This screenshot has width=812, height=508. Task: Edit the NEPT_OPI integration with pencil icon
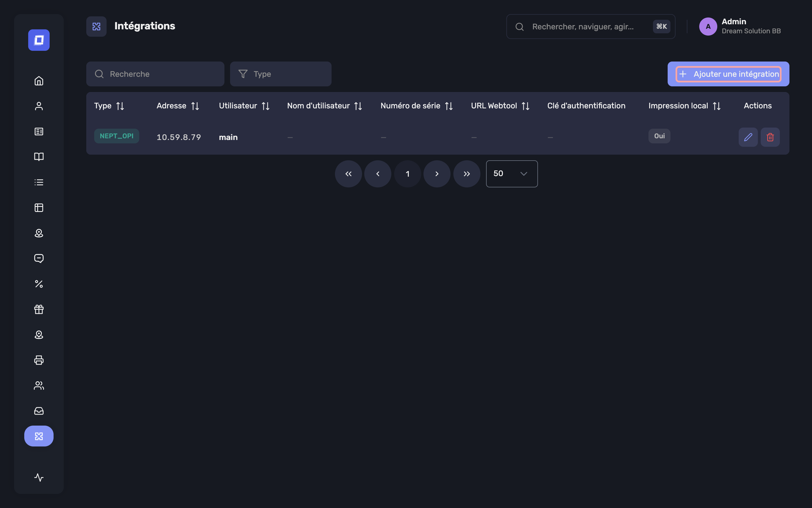(x=748, y=137)
